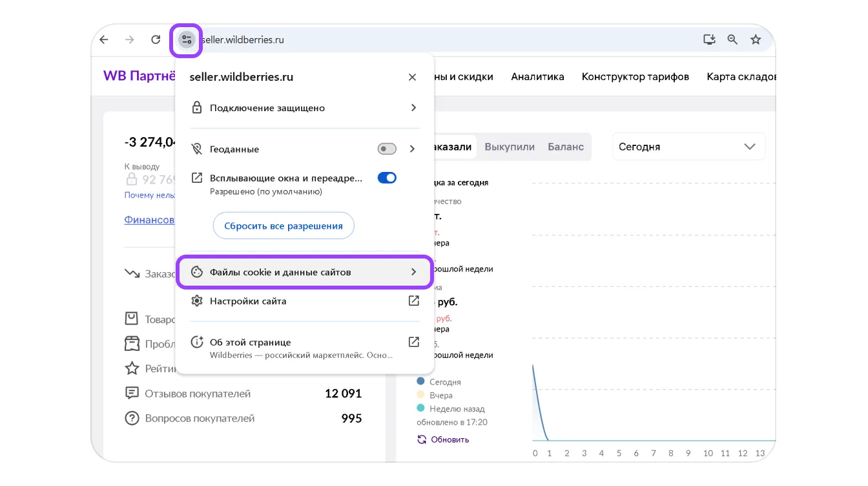Reload the page with refresh icon

156,39
